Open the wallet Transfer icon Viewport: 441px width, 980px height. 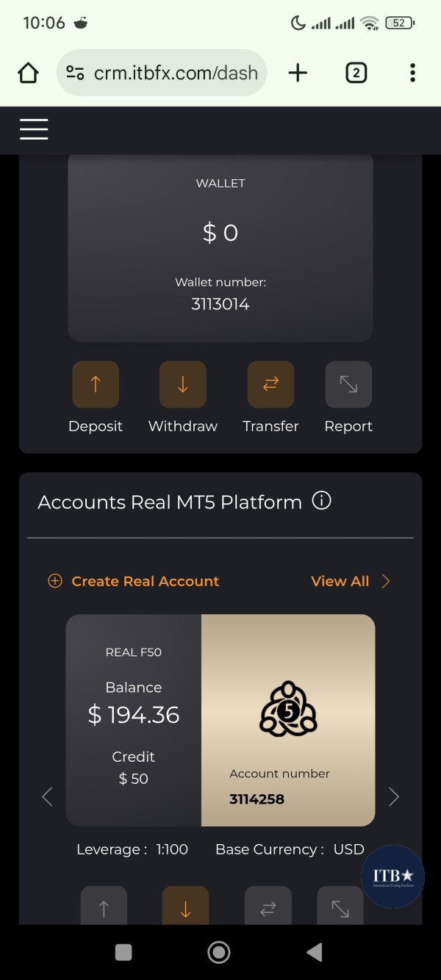tap(270, 384)
